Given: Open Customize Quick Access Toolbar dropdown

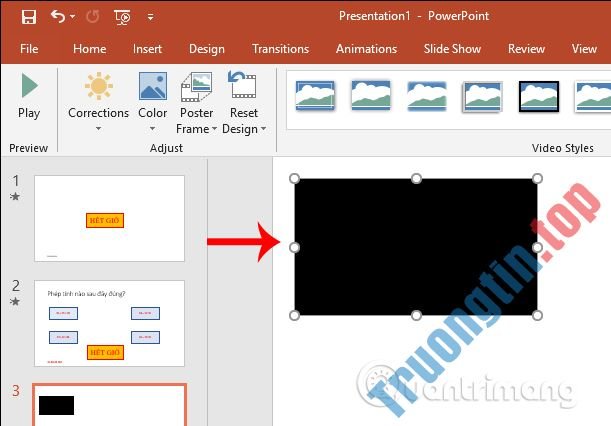Looking at the screenshot, I should click(150, 17).
